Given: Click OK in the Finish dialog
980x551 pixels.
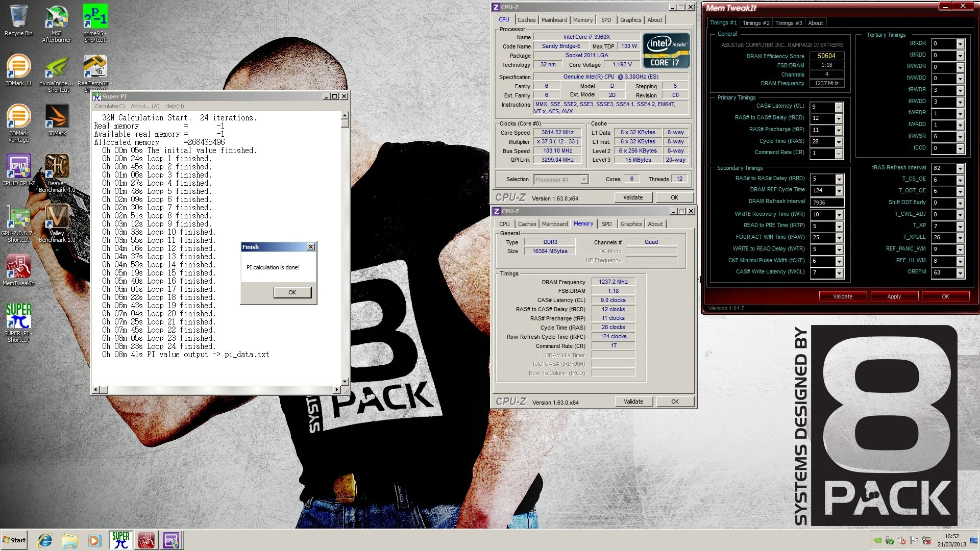Looking at the screenshot, I should 292,292.
